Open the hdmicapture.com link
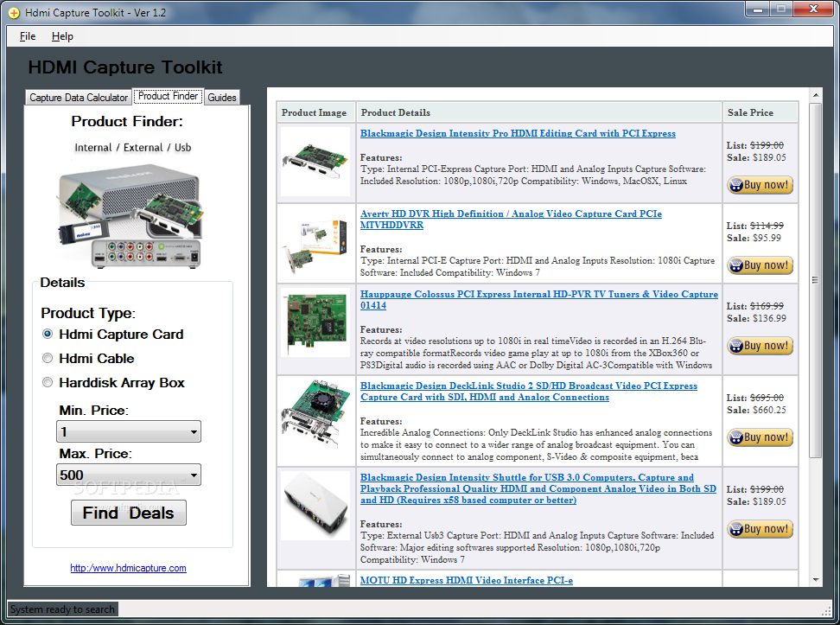 click(x=128, y=568)
